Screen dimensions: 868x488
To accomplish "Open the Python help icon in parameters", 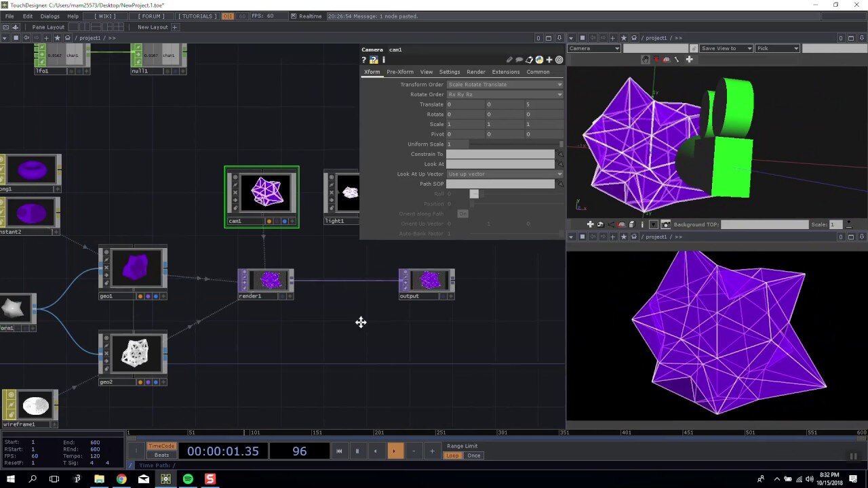I will (374, 60).
